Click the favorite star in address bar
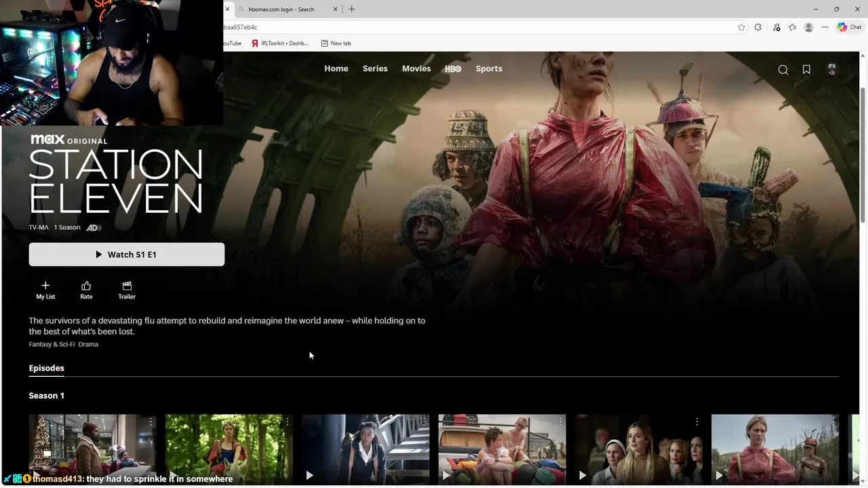The height and width of the screenshot is (488, 868). coord(741,27)
